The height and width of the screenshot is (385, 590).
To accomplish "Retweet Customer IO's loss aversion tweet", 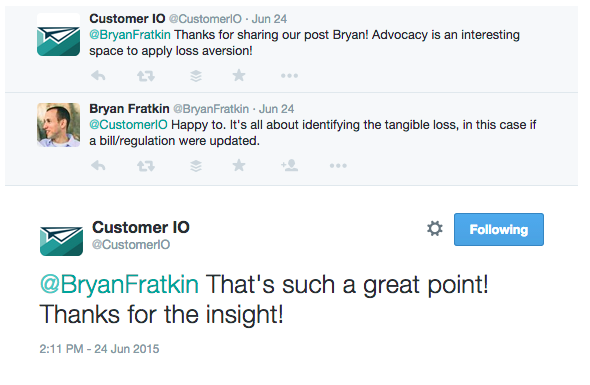I will pyautogui.click(x=146, y=76).
